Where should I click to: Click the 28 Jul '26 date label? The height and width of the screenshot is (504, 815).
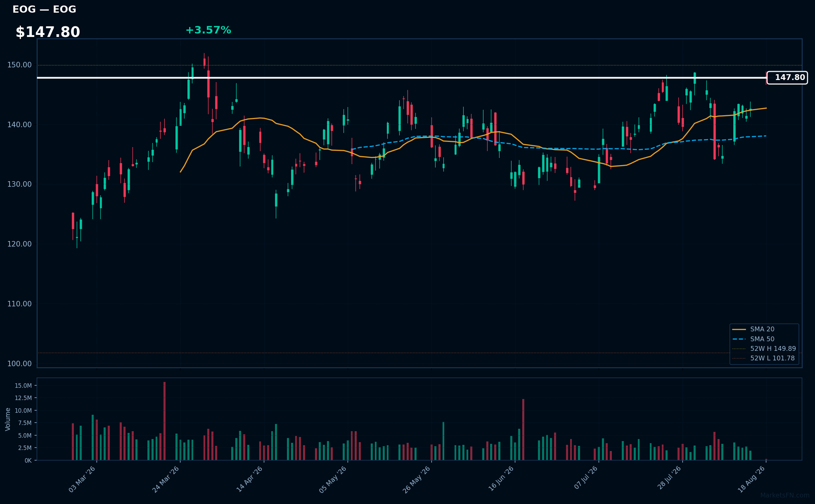(x=669, y=478)
